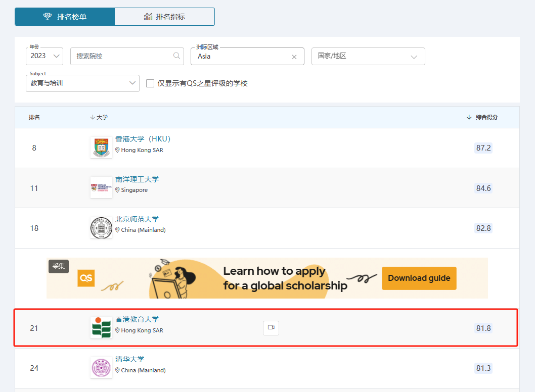
Task: Click the 清华大学 seal logo
Action: coord(101,367)
